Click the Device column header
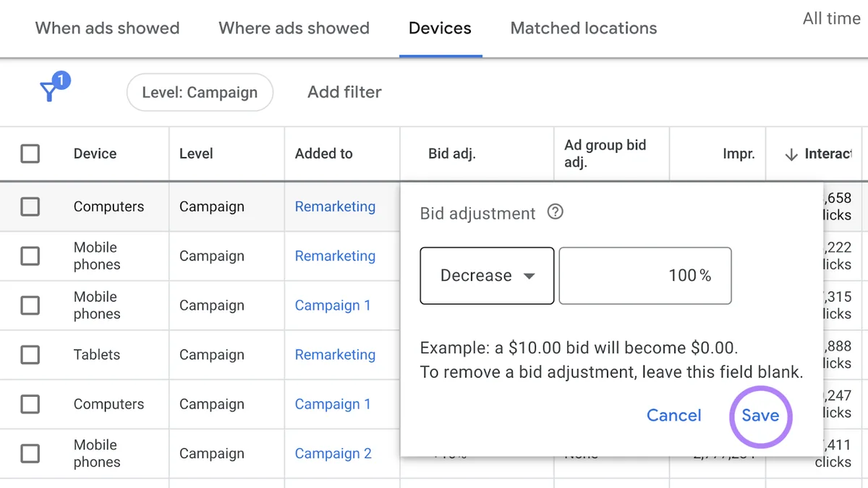The width and height of the screenshot is (868, 488). pos(95,153)
